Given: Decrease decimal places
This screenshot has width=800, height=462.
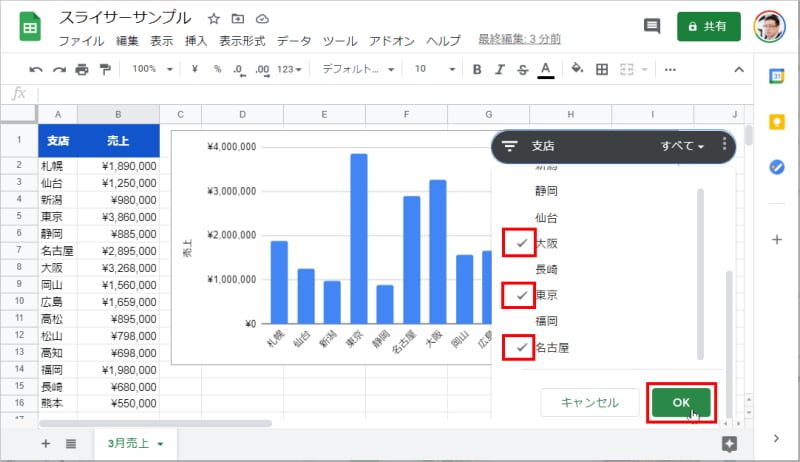Looking at the screenshot, I should pos(239,70).
